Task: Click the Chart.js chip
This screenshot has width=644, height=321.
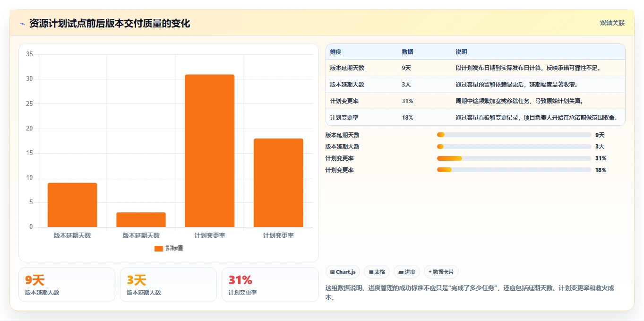Action: [x=343, y=272]
